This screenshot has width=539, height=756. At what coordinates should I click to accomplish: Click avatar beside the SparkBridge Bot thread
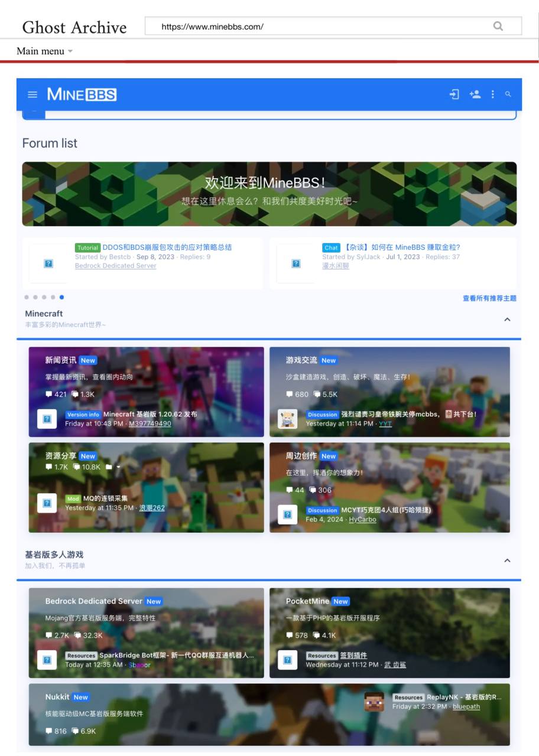point(47,660)
